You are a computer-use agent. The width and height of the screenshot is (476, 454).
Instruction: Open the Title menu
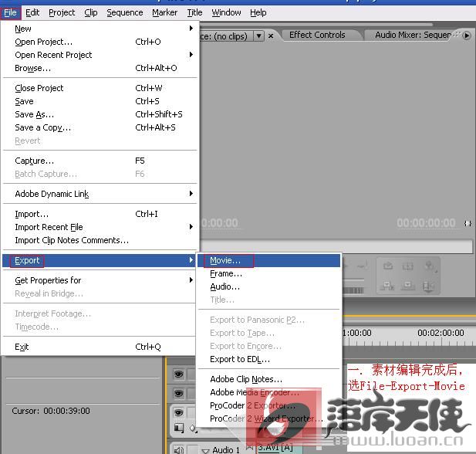pos(194,13)
